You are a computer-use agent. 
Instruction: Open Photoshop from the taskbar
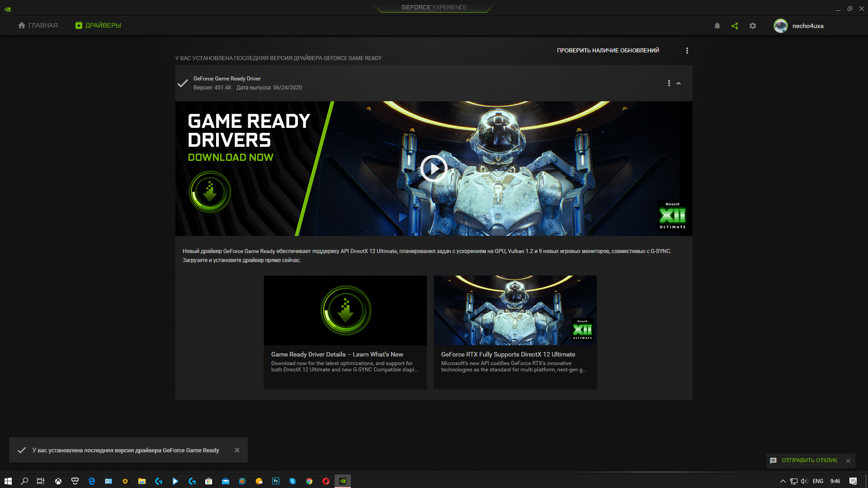tap(276, 481)
